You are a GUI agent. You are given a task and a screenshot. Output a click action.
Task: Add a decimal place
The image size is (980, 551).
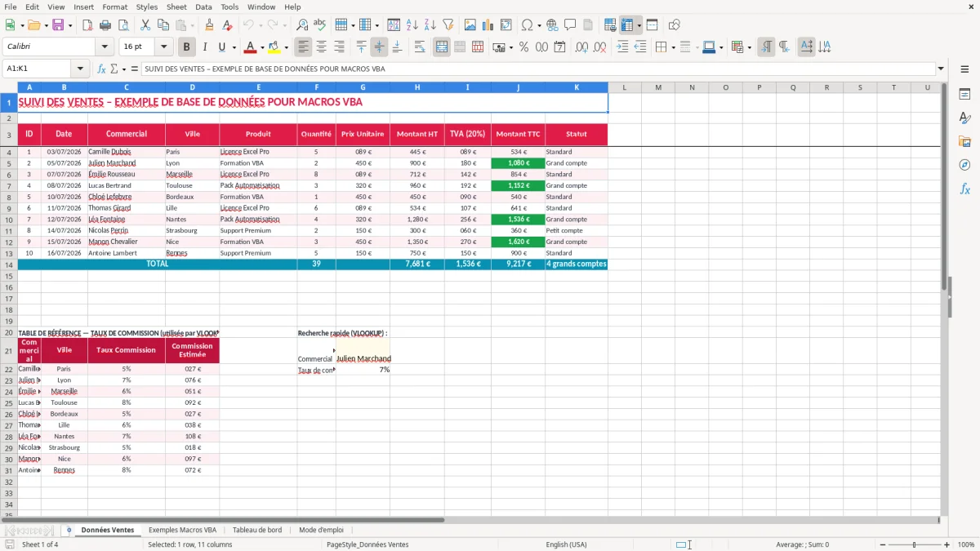coord(581,47)
